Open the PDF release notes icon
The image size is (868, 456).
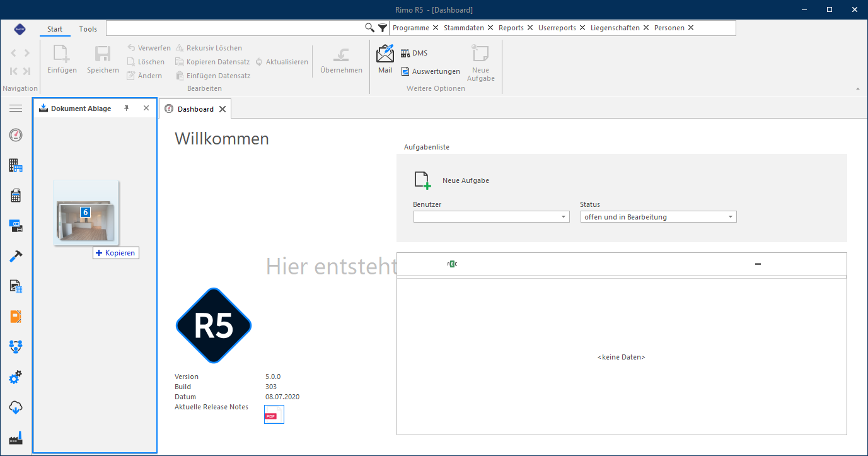(x=274, y=414)
